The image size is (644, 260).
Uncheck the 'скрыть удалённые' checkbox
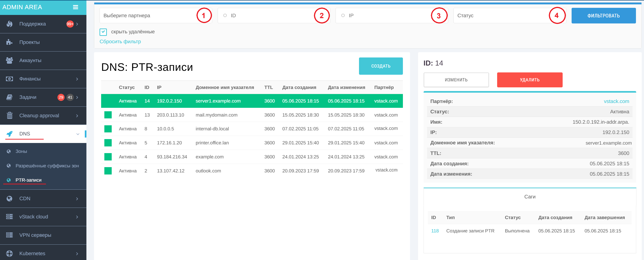[103, 32]
